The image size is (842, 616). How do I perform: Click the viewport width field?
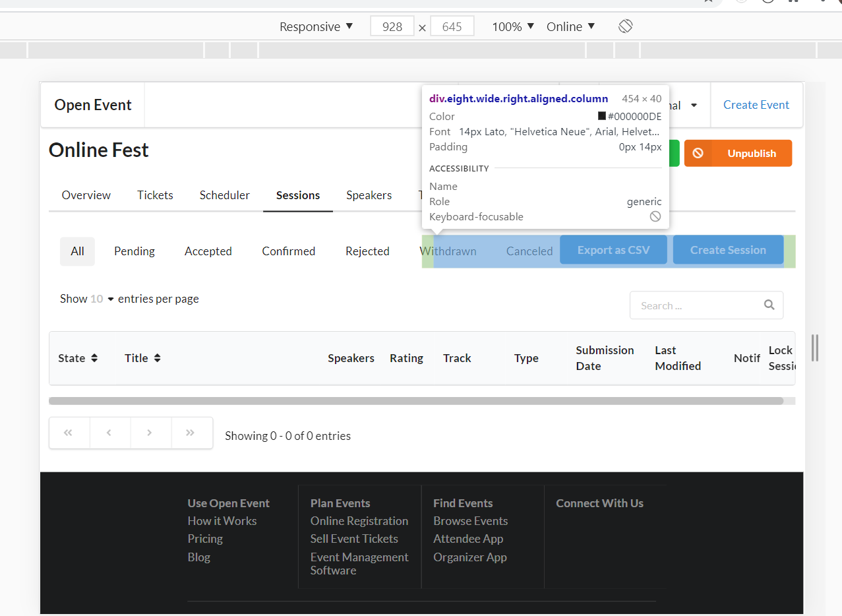392,26
